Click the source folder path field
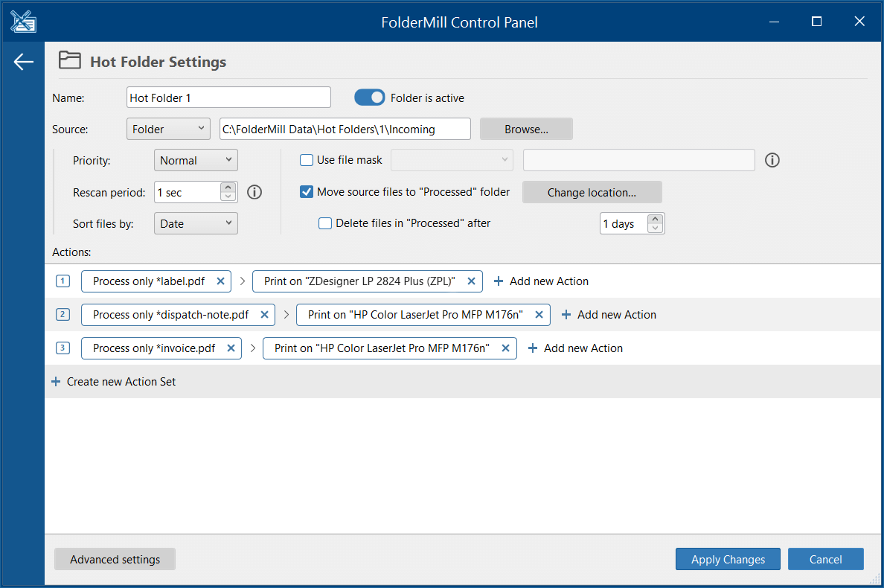The image size is (884, 588). click(345, 129)
